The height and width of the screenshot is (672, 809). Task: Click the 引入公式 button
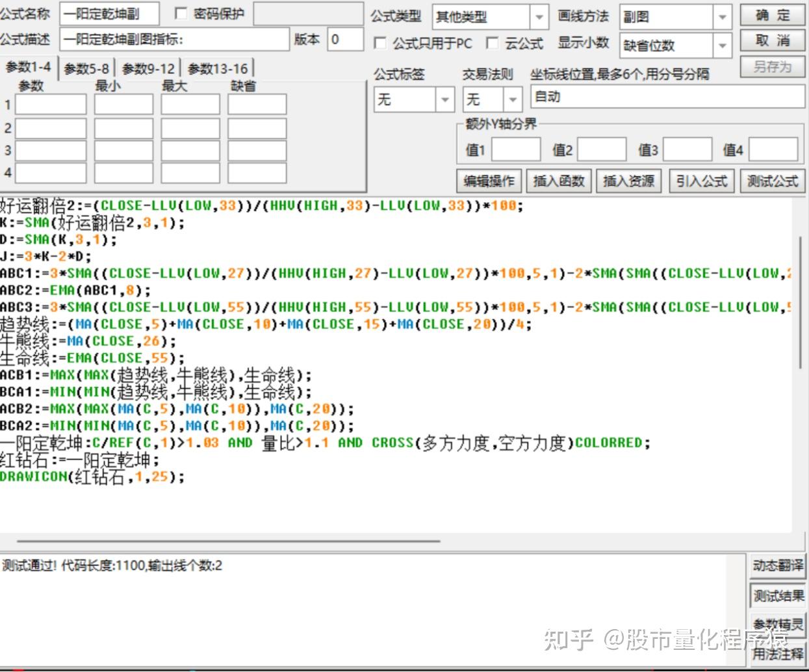[x=702, y=181]
